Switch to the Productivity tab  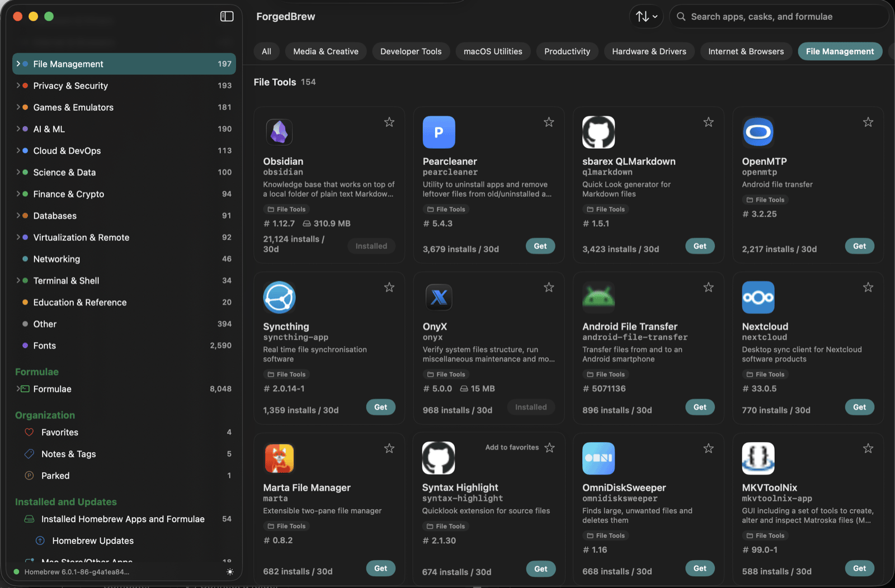tap(567, 51)
